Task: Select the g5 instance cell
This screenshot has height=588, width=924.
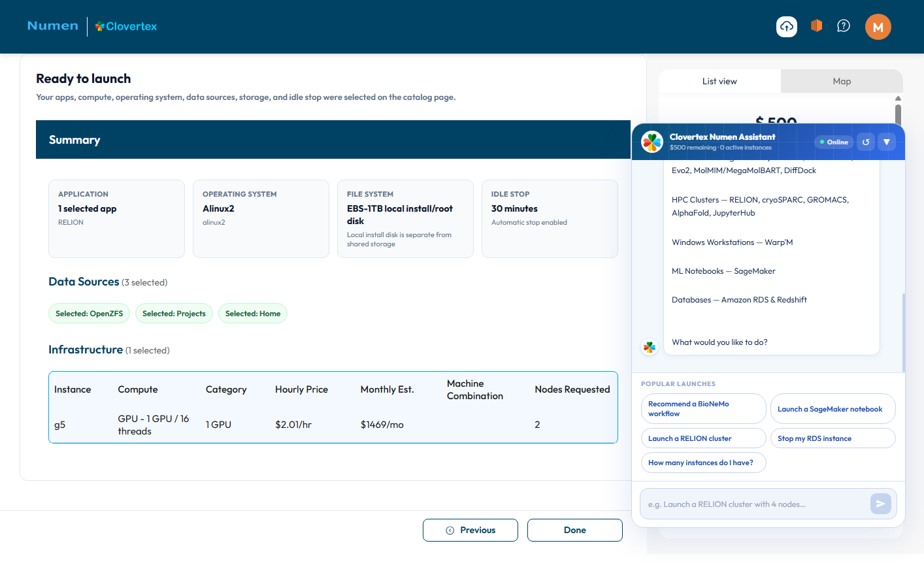Action: pos(60,425)
